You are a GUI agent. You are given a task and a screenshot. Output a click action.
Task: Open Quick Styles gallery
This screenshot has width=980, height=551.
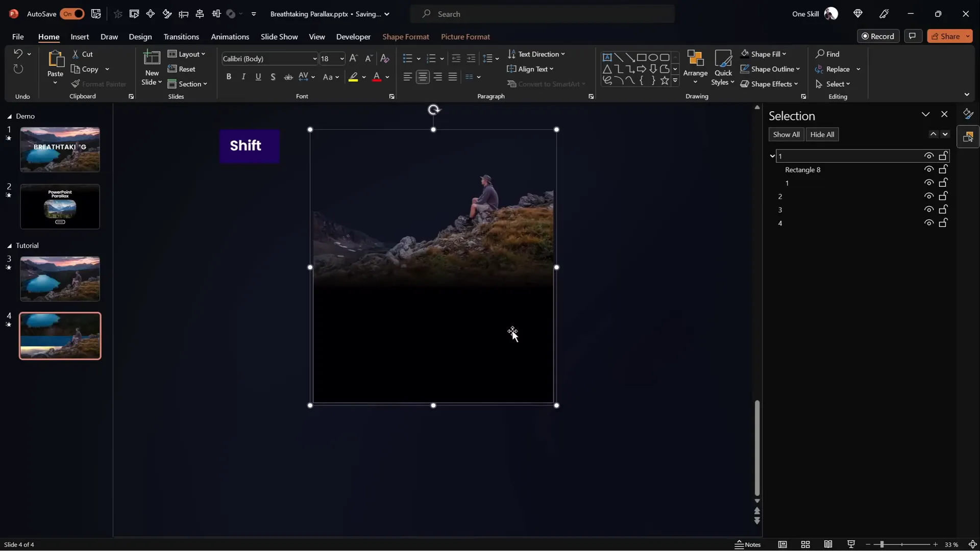tap(723, 67)
